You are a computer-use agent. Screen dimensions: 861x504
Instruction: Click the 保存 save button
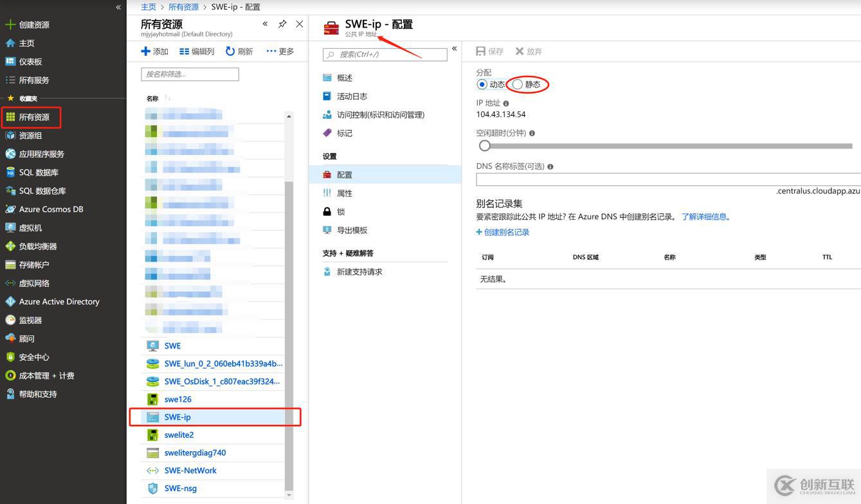coord(489,51)
